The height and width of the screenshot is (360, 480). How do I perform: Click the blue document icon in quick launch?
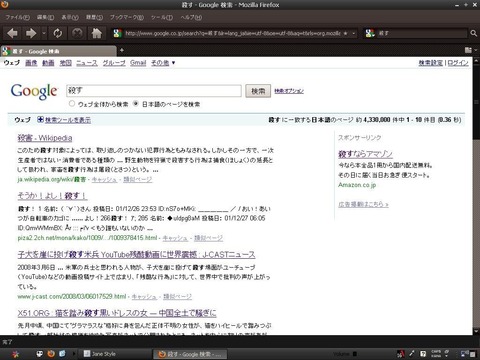62,353
